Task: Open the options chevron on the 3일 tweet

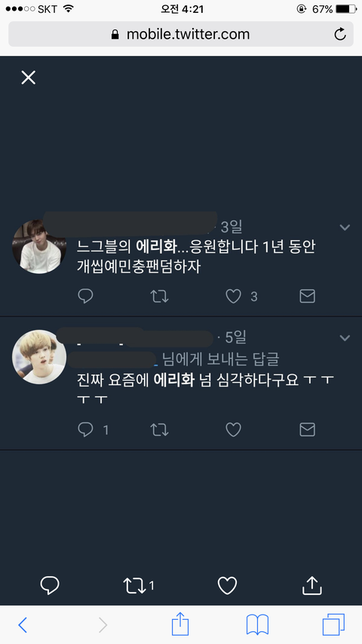Action: click(x=345, y=227)
